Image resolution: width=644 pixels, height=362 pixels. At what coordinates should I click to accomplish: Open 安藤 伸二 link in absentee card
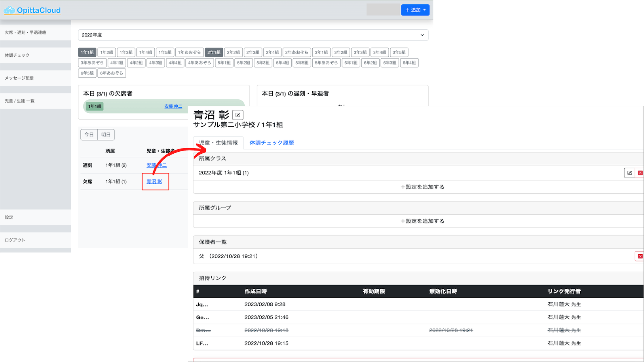[x=173, y=107]
